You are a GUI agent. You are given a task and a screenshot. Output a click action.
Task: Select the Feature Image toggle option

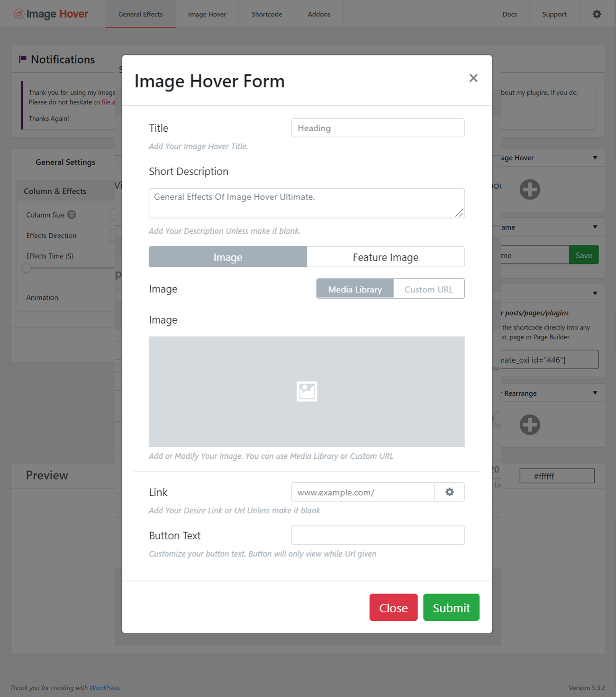(x=386, y=257)
